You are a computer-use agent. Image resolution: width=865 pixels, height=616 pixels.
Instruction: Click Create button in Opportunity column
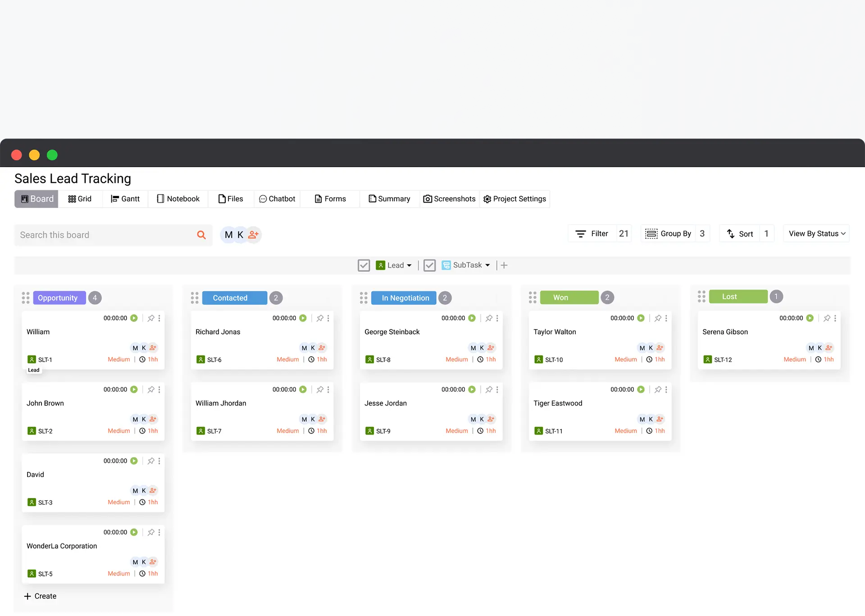tap(39, 596)
